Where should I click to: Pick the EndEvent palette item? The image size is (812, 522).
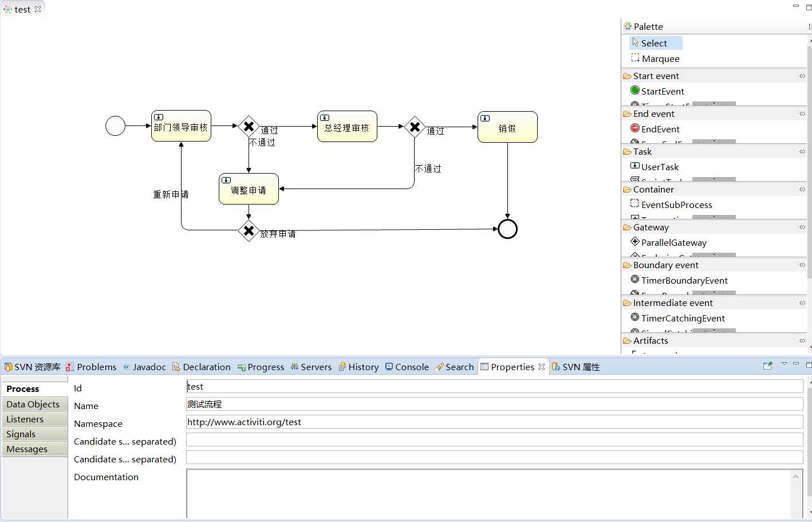tap(655, 129)
